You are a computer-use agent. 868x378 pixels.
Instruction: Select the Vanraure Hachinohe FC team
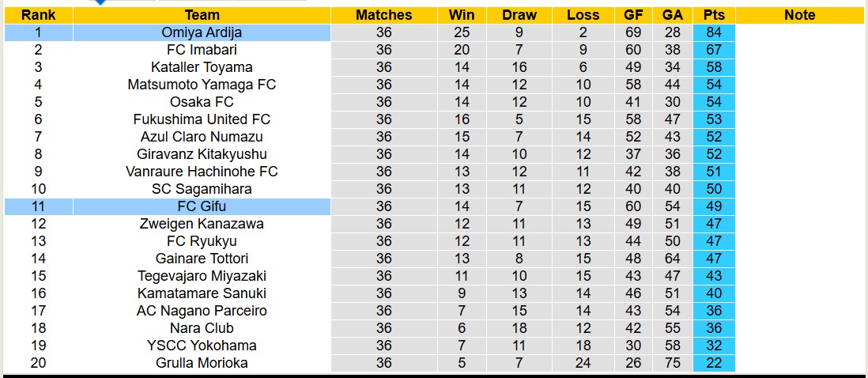click(202, 172)
